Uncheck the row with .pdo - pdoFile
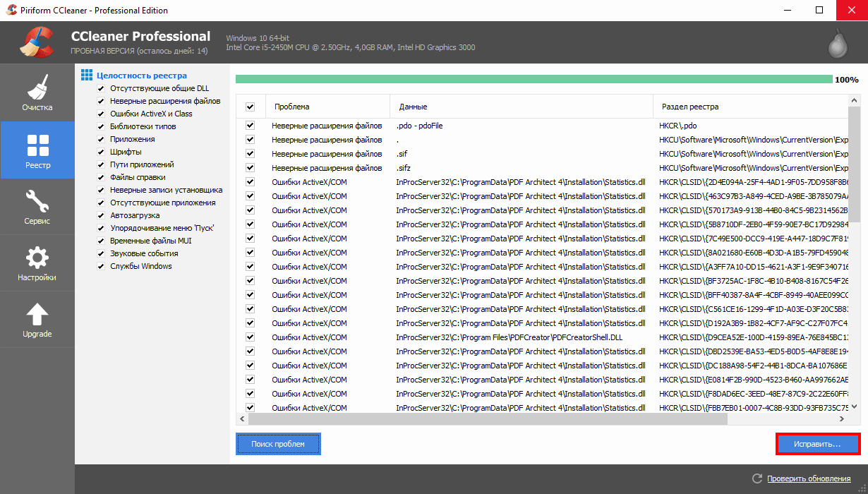 [250, 126]
